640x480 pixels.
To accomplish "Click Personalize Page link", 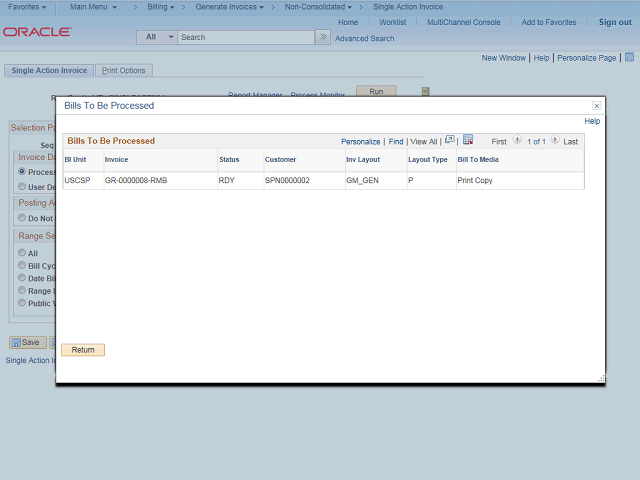I will 587,58.
